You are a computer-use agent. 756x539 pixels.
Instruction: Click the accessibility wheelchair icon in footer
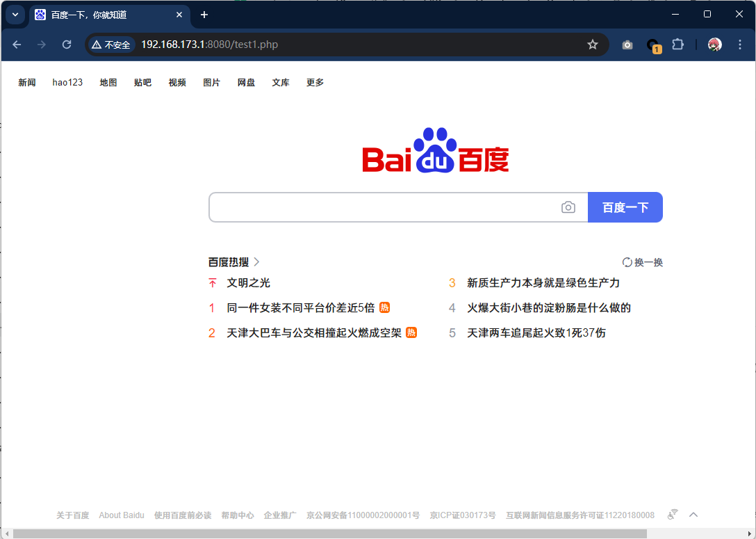point(673,515)
